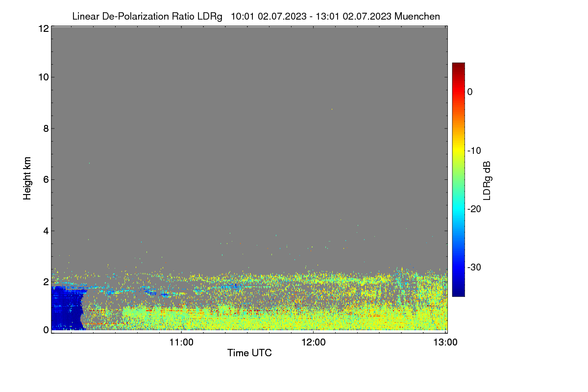Click the colorbar -30 label

click(x=475, y=267)
